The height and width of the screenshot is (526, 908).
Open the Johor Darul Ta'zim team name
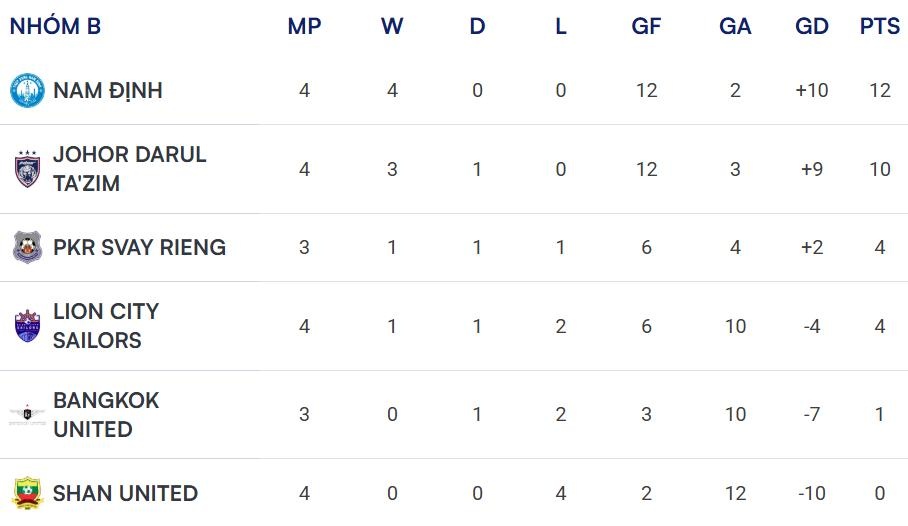coord(129,169)
